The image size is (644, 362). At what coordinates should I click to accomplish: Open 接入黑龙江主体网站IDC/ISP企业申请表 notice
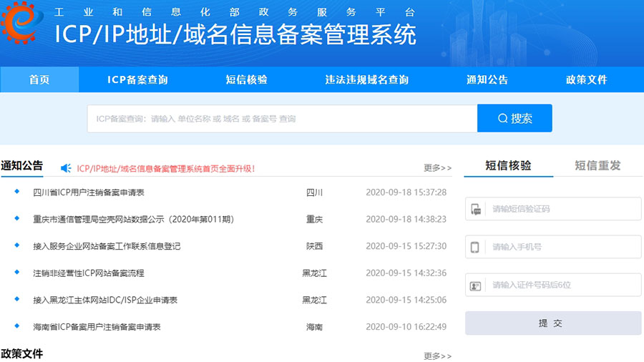tap(105, 300)
